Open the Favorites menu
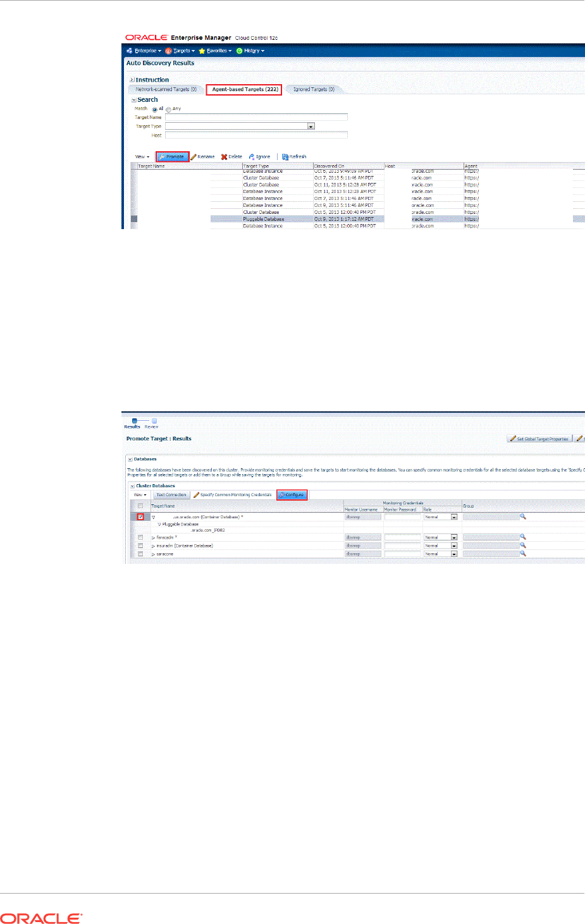The width and height of the screenshot is (585, 924). (215, 51)
